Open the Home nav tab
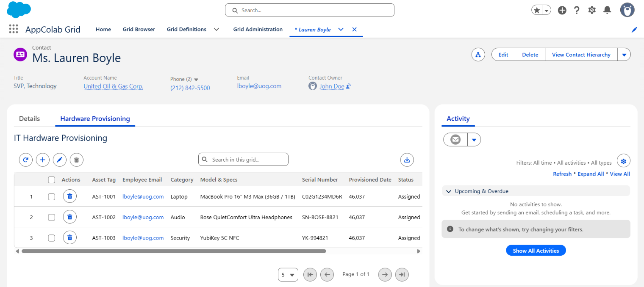Image resolution: width=644 pixels, height=287 pixels. click(103, 29)
